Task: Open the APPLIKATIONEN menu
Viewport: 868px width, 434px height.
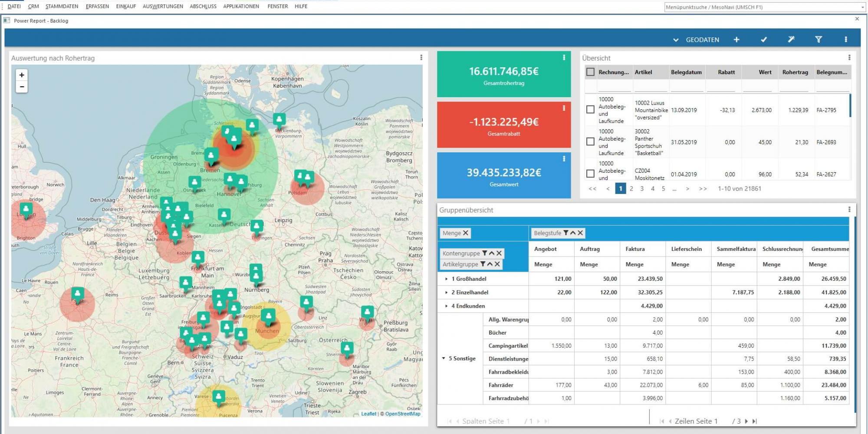Action: [241, 6]
